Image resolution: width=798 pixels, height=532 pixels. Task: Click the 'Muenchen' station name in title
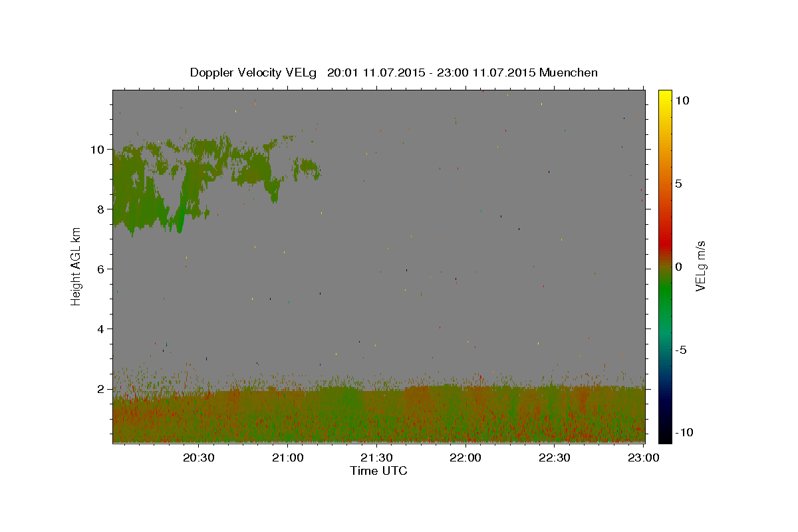569,72
